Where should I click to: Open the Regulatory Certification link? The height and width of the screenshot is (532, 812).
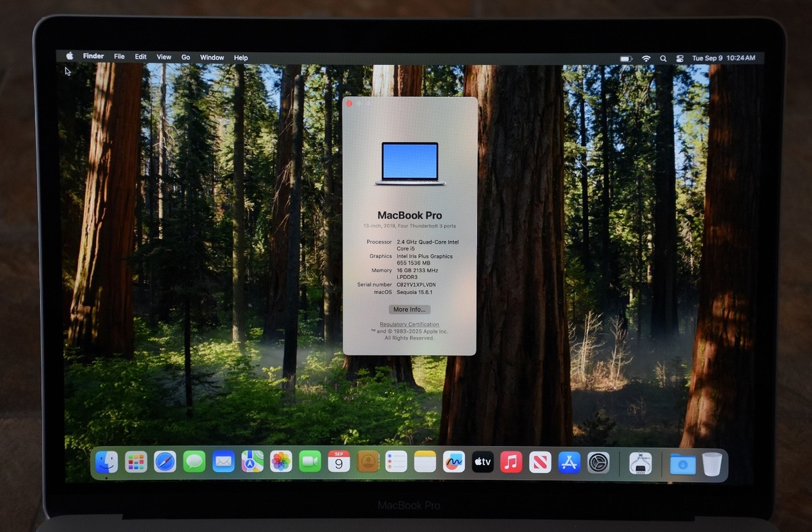pos(409,325)
